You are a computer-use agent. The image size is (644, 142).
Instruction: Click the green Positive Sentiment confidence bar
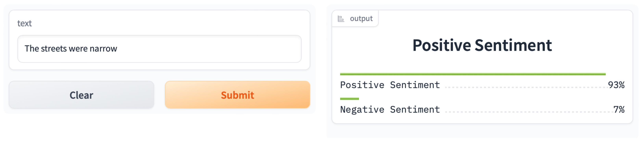473,74
